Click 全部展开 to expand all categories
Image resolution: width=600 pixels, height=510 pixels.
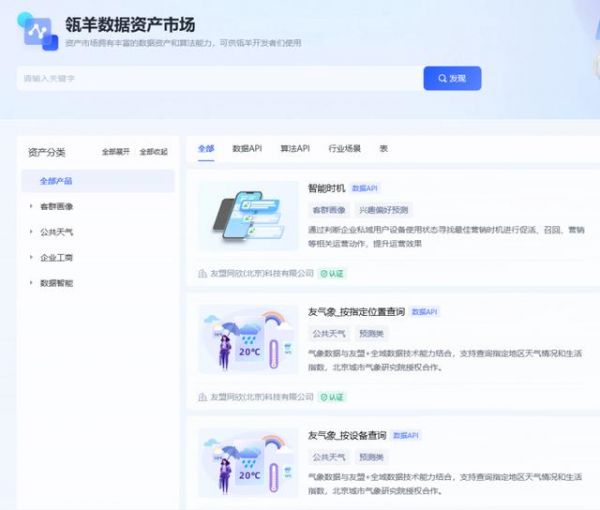pyautogui.click(x=116, y=152)
